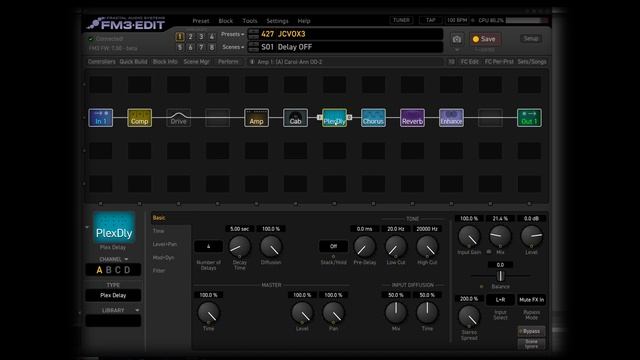Screen dimensions: 640x360
Task: Select the Chorus block
Action: (373, 118)
